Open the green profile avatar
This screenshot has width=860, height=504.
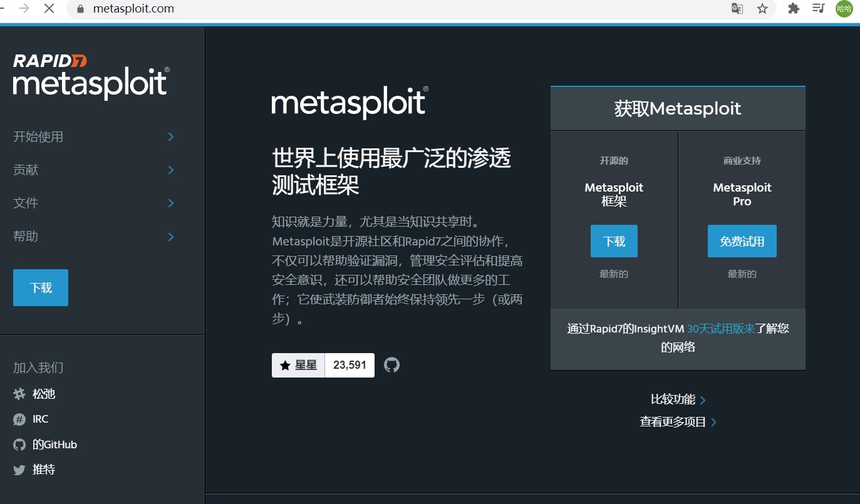click(844, 9)
